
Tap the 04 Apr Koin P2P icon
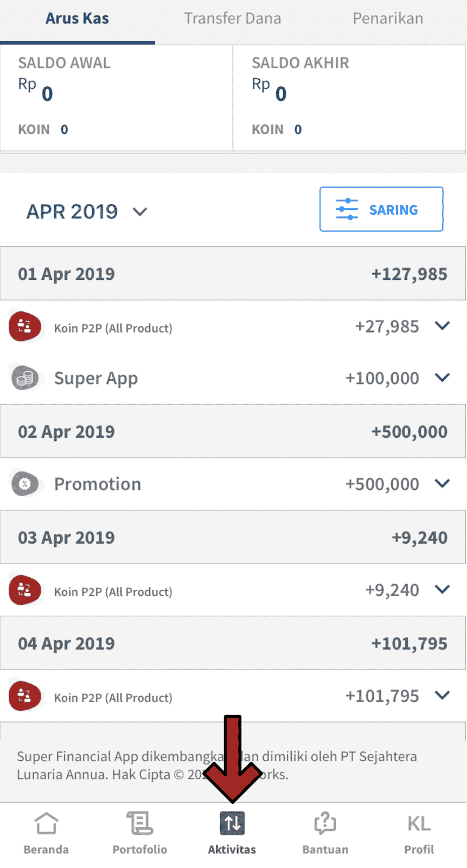(x=25, y=697)
